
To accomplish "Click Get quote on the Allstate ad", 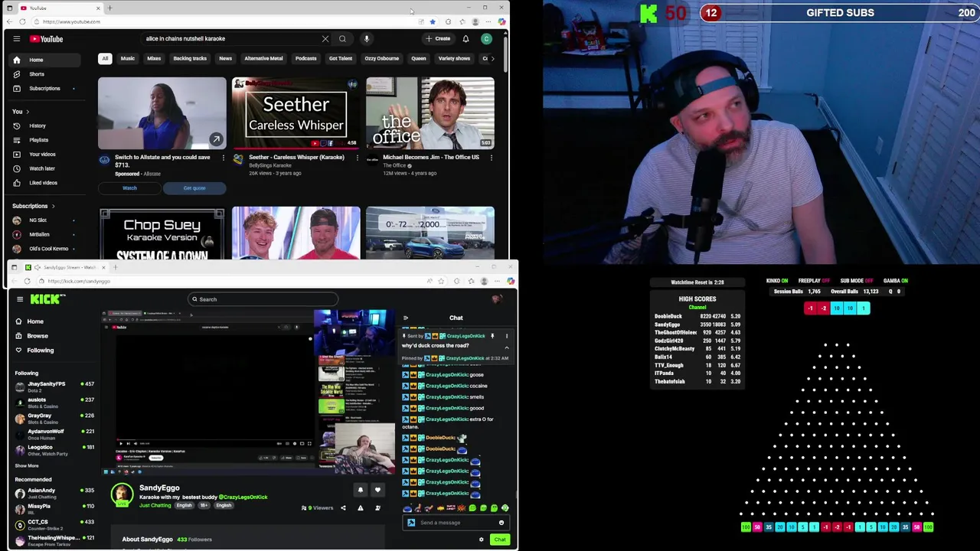I will click(x=194, y=188).
